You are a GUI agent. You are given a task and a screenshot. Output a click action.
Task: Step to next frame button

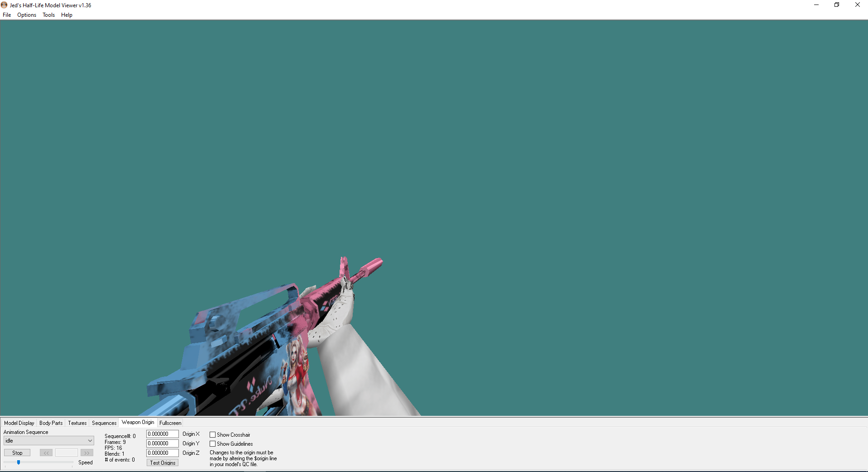tap(86, 453)
